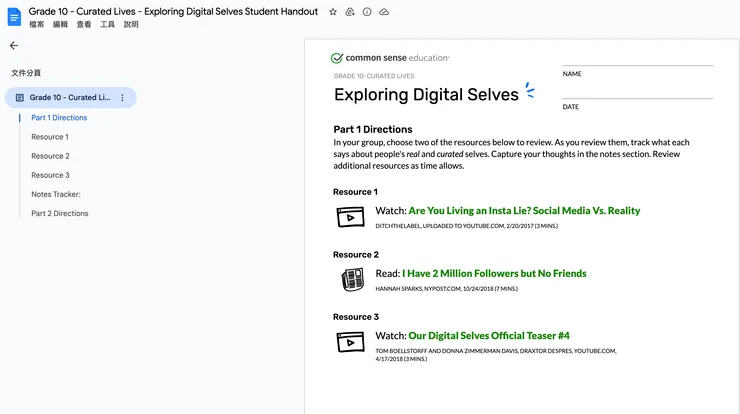Click the HANNAH SPARKS, NYPOST.COM caption

pyautogui.click(x=446, y=289)
